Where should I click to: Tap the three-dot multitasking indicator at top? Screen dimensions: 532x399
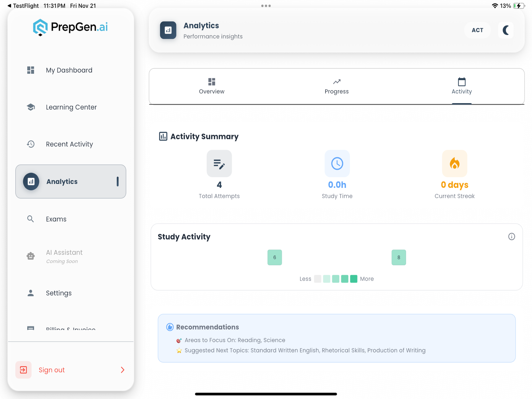point(266,6)
